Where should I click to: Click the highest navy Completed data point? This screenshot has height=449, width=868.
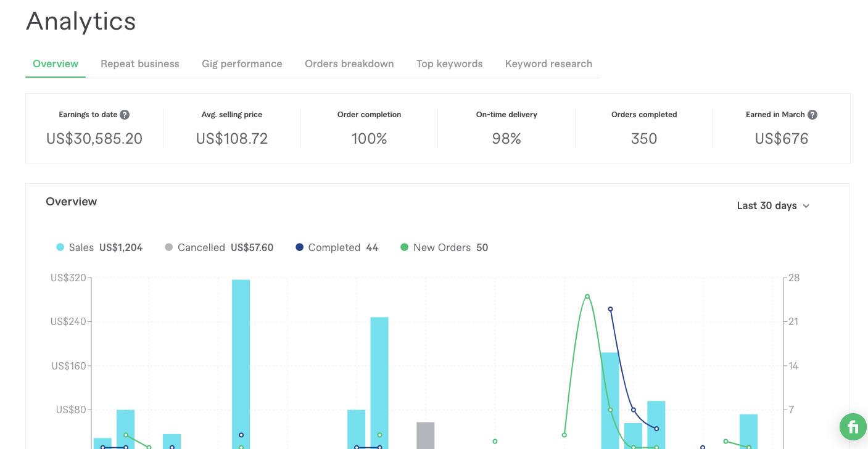coord(610,309)
